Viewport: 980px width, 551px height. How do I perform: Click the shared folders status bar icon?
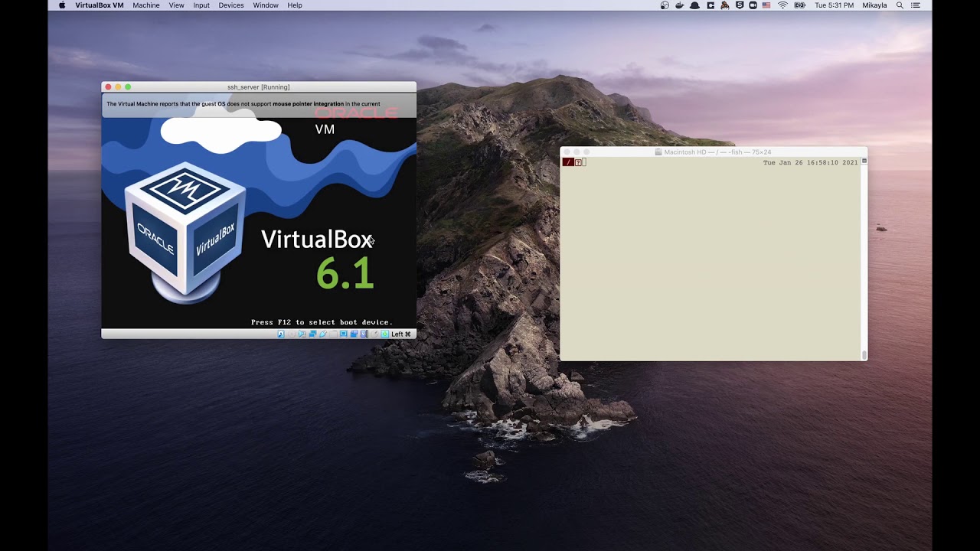[333, 334]
